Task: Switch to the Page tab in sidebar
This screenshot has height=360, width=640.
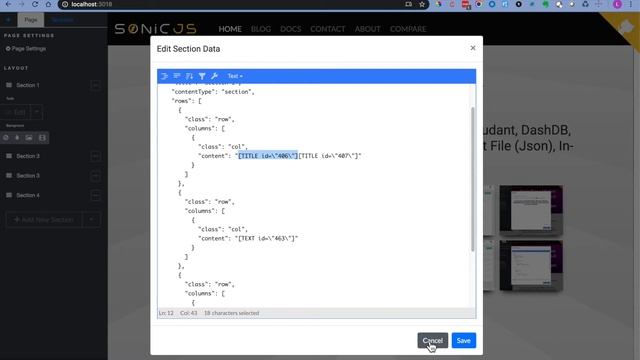Action: point(31,20)
